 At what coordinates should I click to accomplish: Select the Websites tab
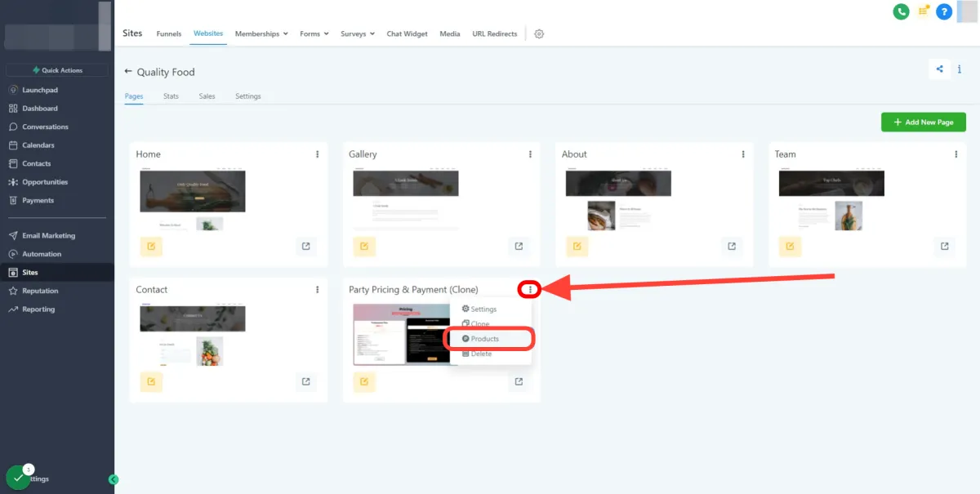coord(208,33)
